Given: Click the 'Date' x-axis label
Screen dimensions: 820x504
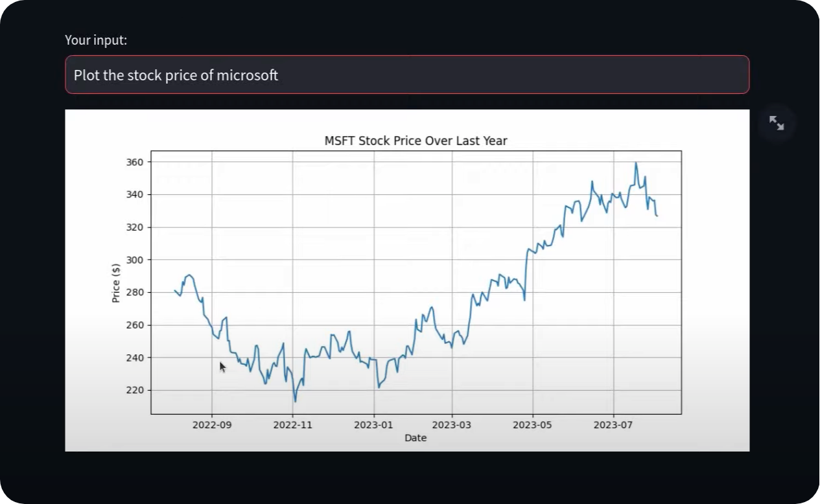Looking at the screenshot, I should pos(416,438).
